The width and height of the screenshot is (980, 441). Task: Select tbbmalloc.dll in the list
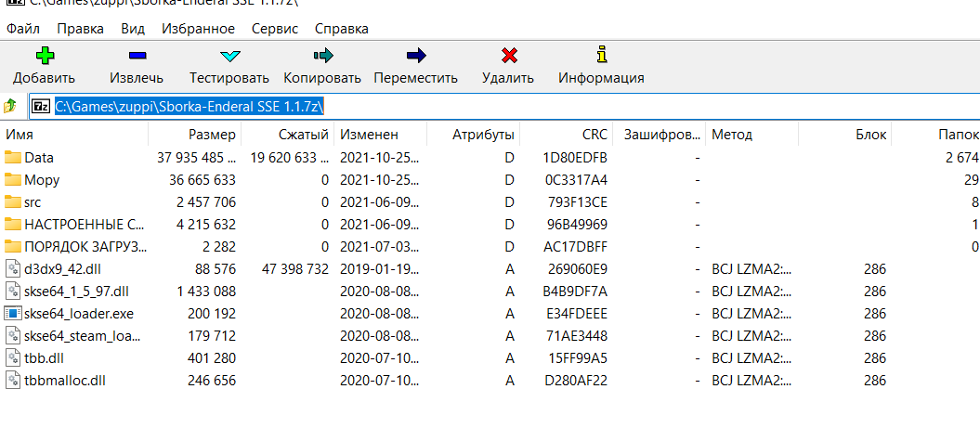pos(65,380)
